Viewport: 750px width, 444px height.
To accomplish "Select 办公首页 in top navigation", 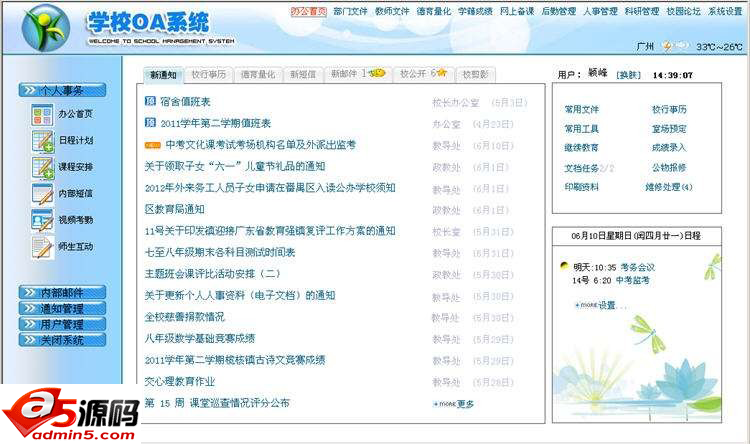I will point(309,11).
